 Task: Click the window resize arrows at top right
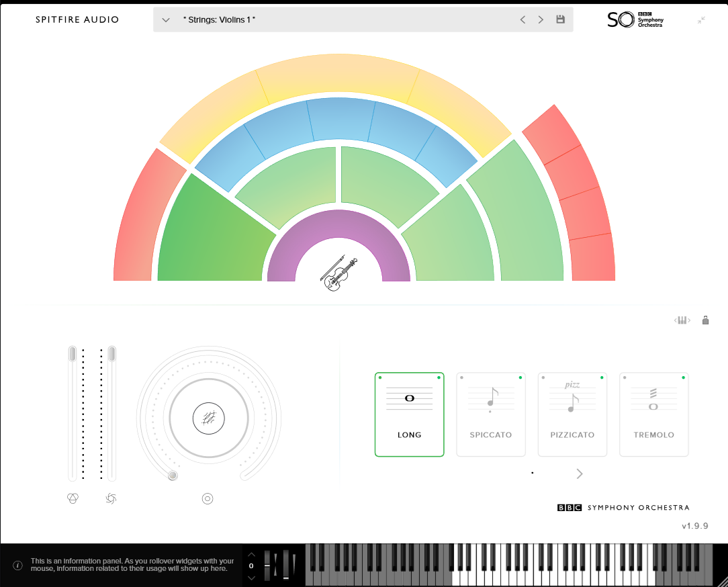pyautogui.click(x=701, y=20)
